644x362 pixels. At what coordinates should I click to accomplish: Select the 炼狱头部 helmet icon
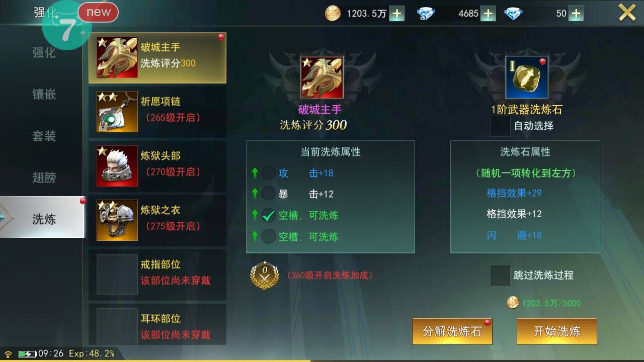coord(117,166)
